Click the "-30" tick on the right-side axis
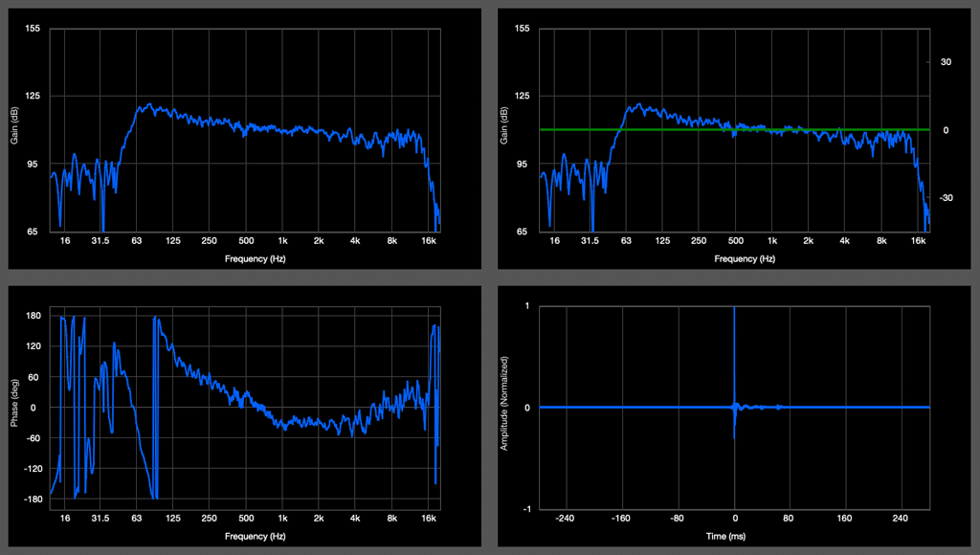Image resolution: width=980 pixels, height=555 pixels. coord(947,198)
